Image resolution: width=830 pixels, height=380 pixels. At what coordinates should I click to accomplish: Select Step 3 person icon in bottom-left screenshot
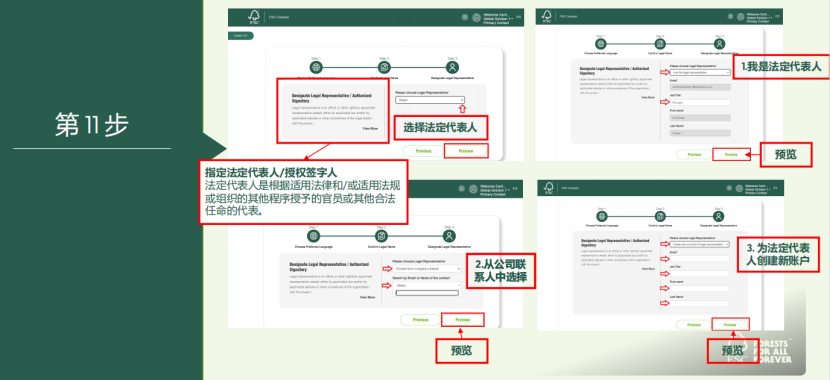[x=449, y=236]
